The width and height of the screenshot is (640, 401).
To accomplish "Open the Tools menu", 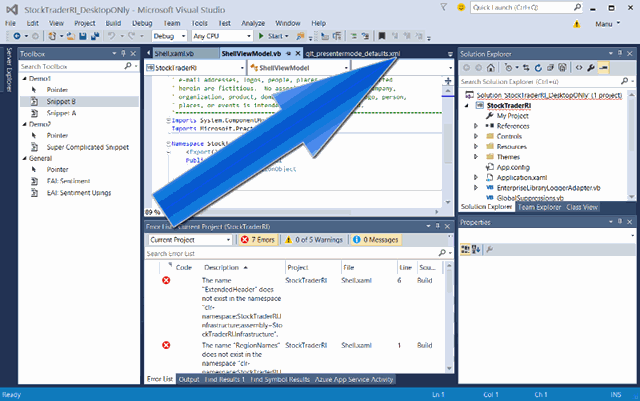I will [199, 24].
